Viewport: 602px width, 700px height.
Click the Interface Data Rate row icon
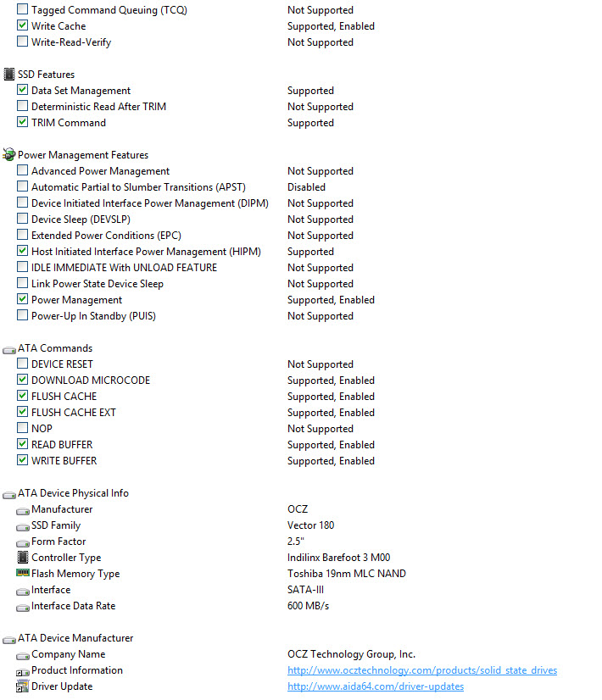pos(23,607)
